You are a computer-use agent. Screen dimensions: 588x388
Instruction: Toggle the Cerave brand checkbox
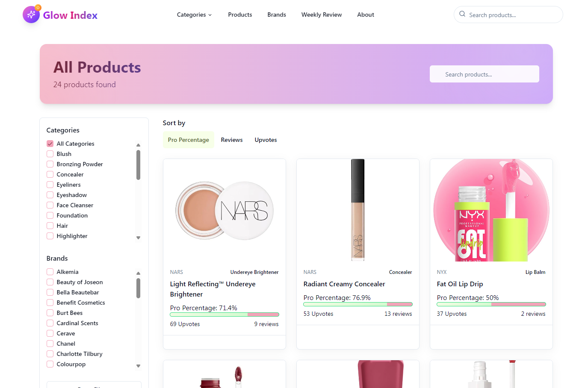pos(50,333)
